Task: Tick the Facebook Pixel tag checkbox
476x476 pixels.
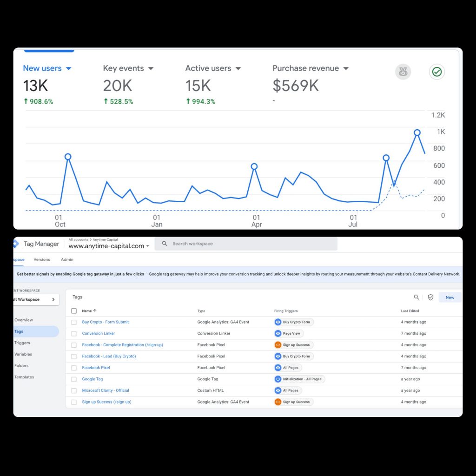Action: (74, 368)
